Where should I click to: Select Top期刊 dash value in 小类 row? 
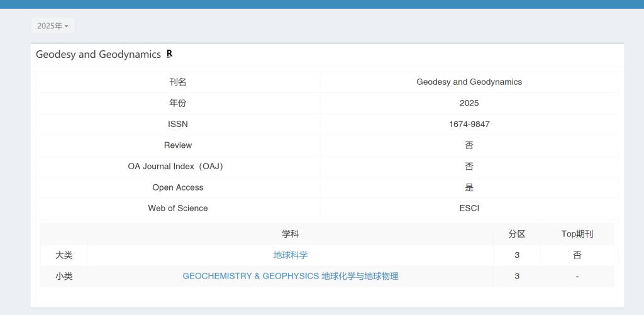(577, 277)
